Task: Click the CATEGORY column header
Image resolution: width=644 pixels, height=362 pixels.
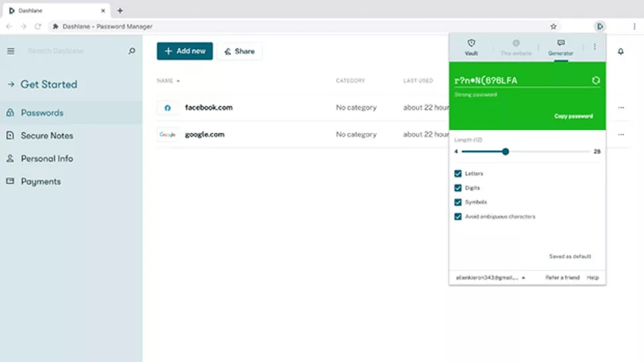Action: point(351,80)
